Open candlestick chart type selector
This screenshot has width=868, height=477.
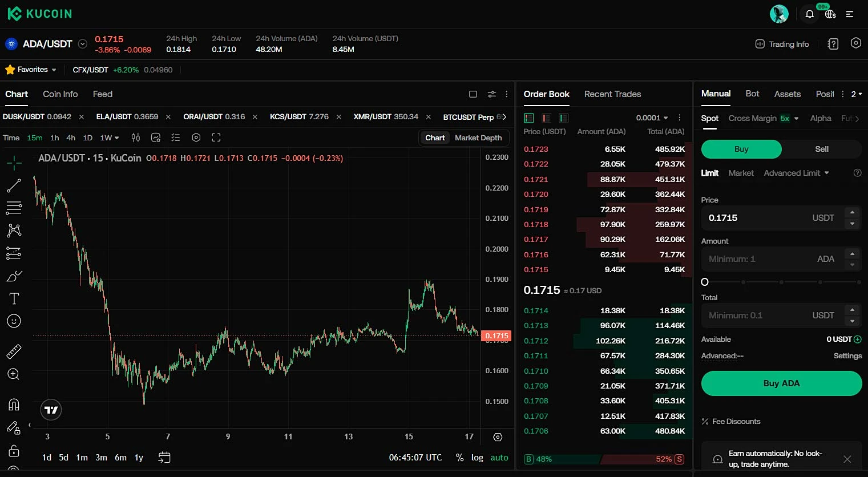click(x=136, y=138)
